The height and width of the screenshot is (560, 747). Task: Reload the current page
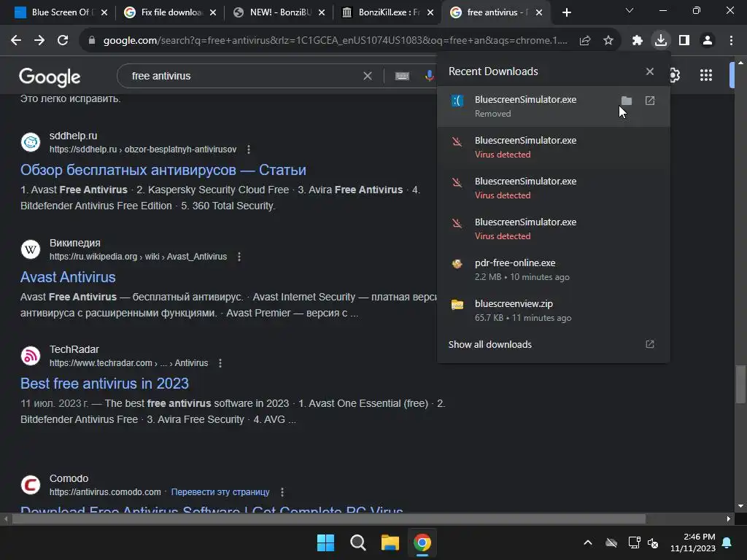(63, 41)
